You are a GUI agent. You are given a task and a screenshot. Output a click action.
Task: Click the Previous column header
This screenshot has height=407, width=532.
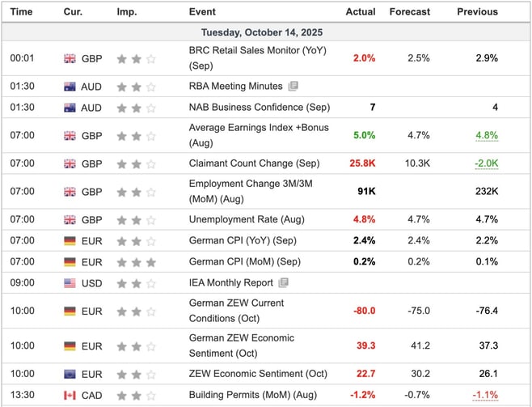[477, 12]
